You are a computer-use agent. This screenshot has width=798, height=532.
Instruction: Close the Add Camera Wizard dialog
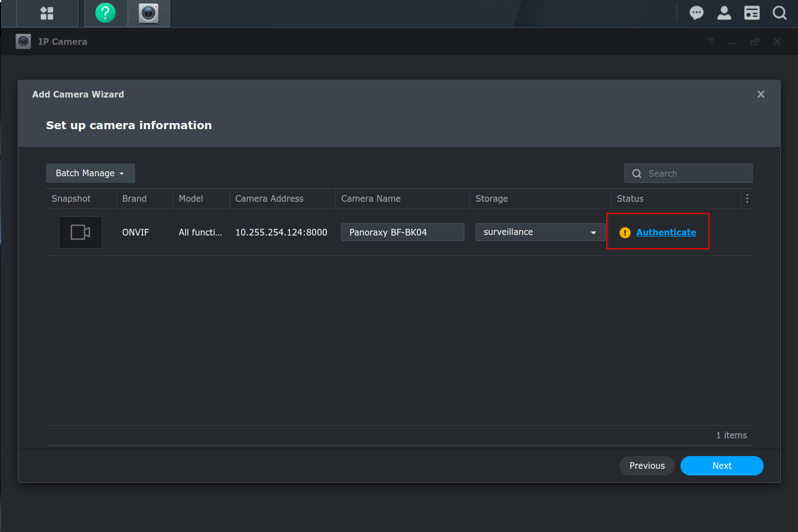761,94
